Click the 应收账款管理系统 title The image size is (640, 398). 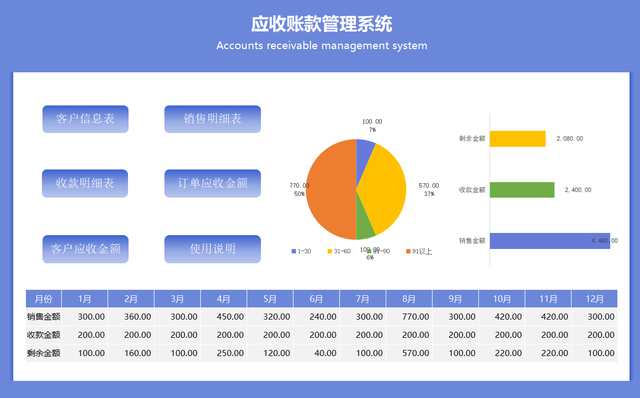point(322,24)
